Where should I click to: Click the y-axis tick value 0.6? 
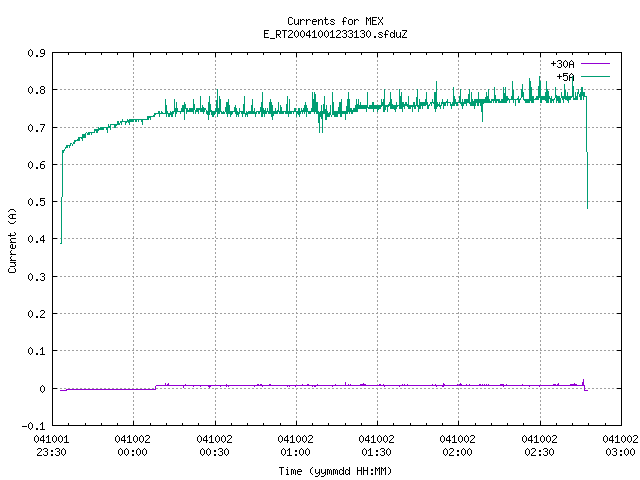pyautogui.click(x=36, y=165)
